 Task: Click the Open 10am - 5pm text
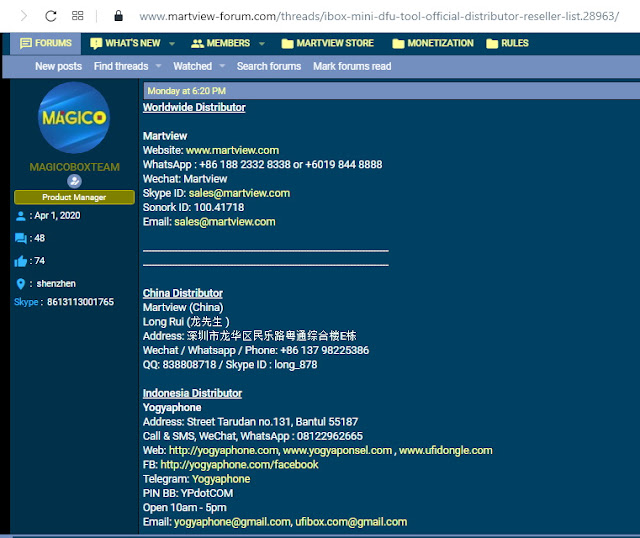coord(184,507)
